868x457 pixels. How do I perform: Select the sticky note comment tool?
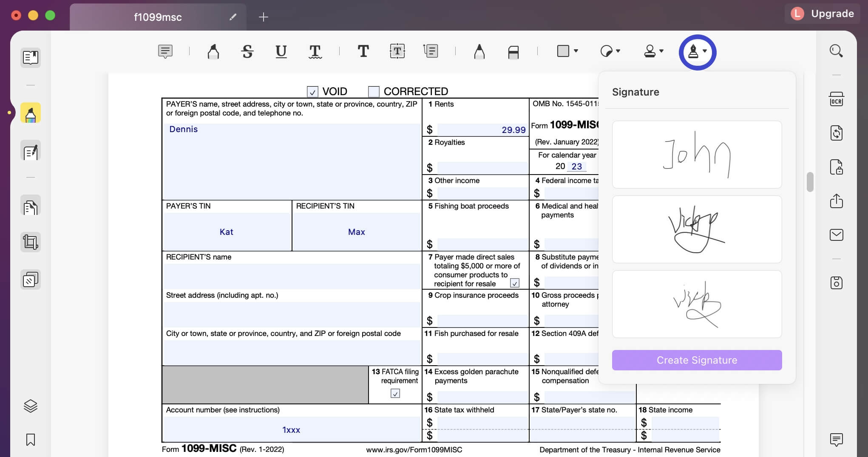165,51
